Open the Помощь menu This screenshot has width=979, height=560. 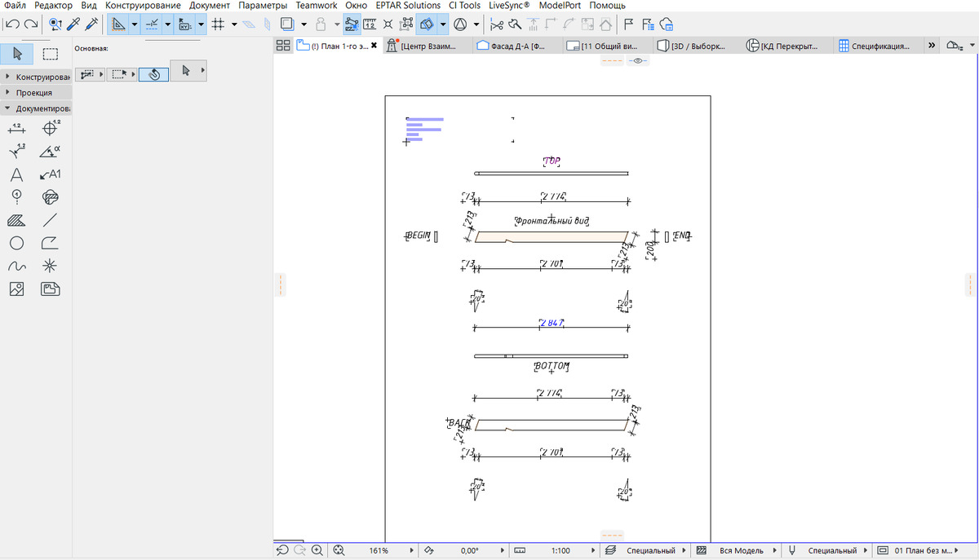pos(607,6)
